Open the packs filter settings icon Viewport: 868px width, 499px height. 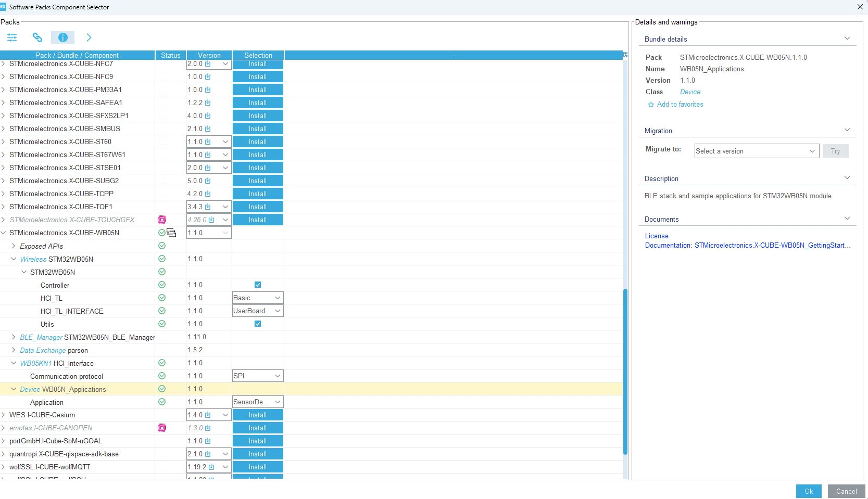pos(12,37)
